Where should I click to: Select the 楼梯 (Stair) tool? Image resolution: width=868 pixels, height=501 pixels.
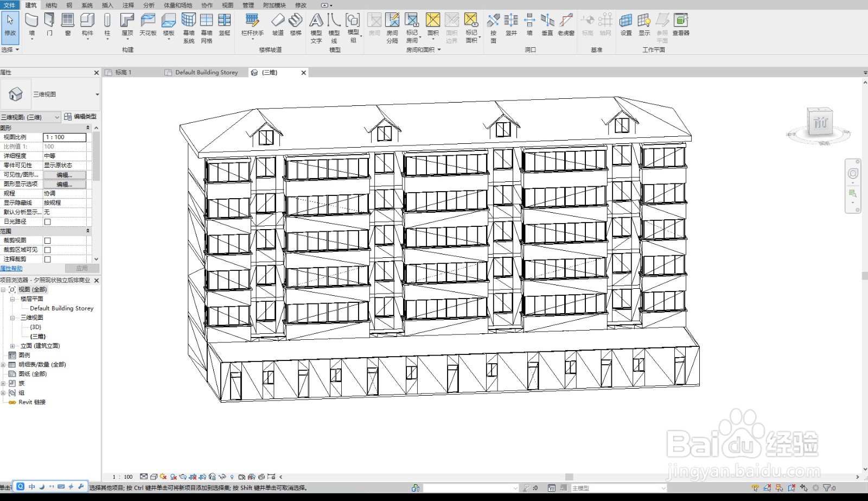click(x=296, y=26)
